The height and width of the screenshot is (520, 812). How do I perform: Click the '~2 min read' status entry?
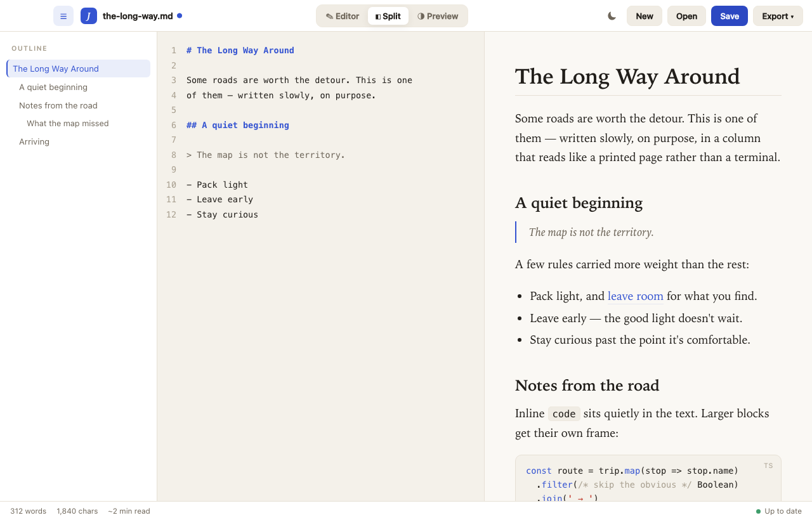[x=129, y=511]
